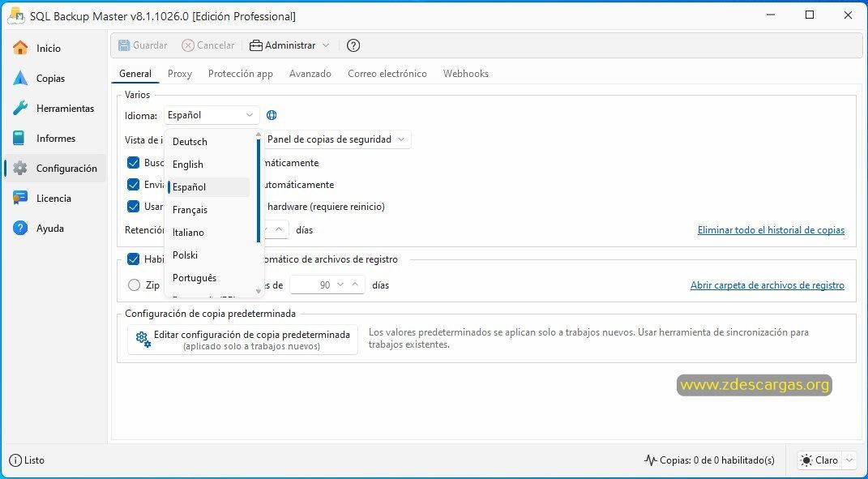
Task: Select the Copias sidebar icon
Action: click(20, 78)
